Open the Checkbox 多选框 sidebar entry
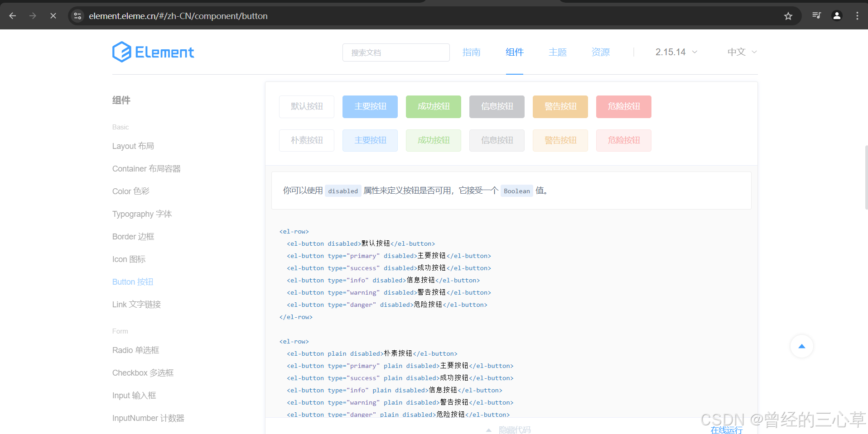The height and width of the screenshot is (434, 868). click(143, 372)
